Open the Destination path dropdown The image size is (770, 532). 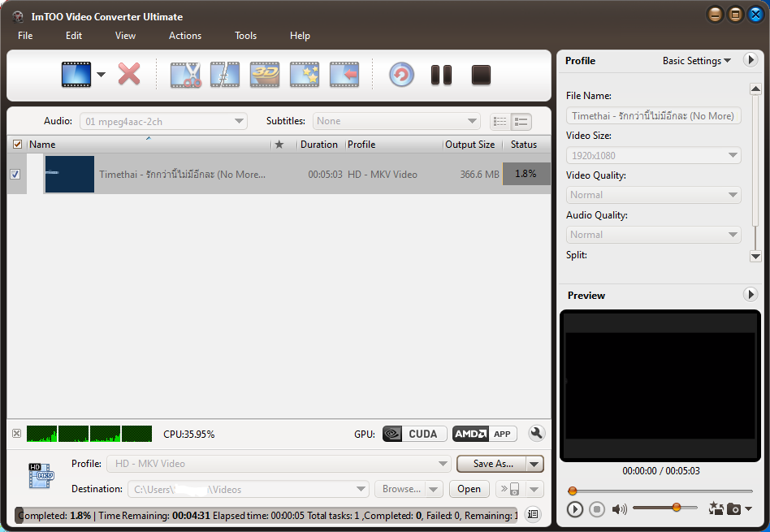click(249, 489)
